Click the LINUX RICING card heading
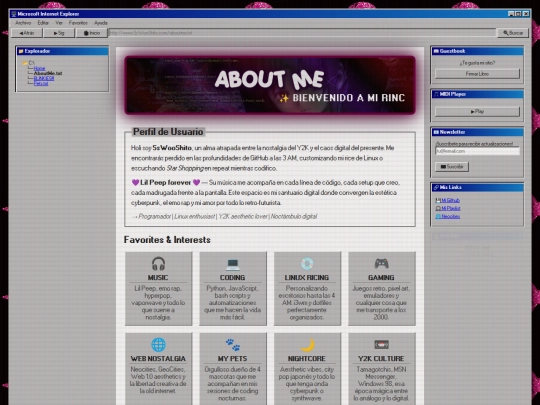This screenshot has width=540, height=405. pyautogui.click(x=307, y=278)
